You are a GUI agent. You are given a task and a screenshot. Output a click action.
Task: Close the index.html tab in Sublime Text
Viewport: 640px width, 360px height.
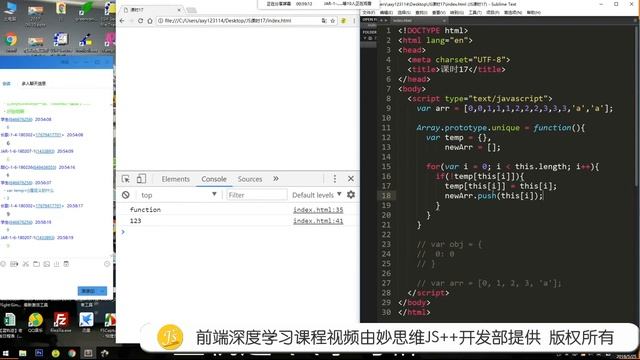444,20
